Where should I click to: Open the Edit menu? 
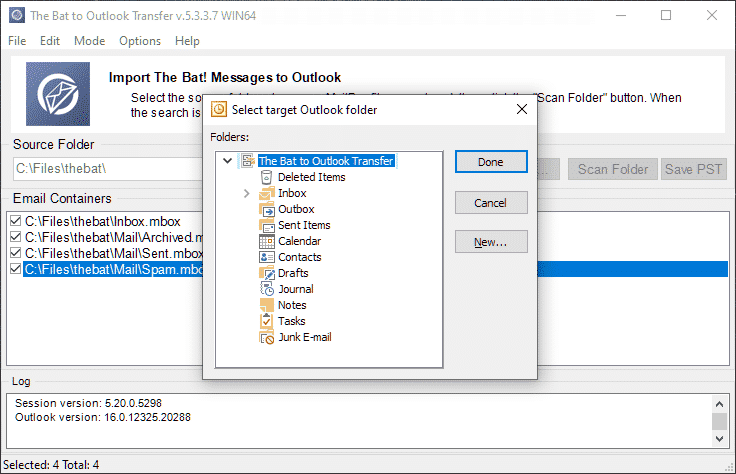50,41
